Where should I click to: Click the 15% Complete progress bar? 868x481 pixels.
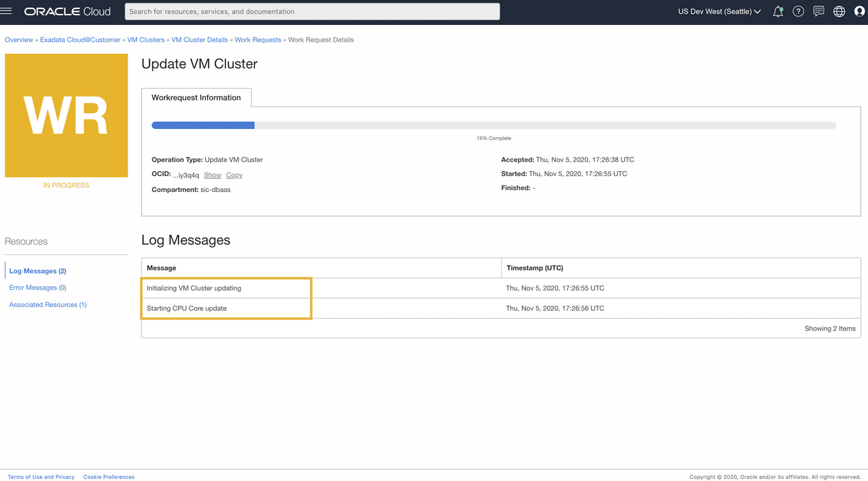click(x=493, y=125)
